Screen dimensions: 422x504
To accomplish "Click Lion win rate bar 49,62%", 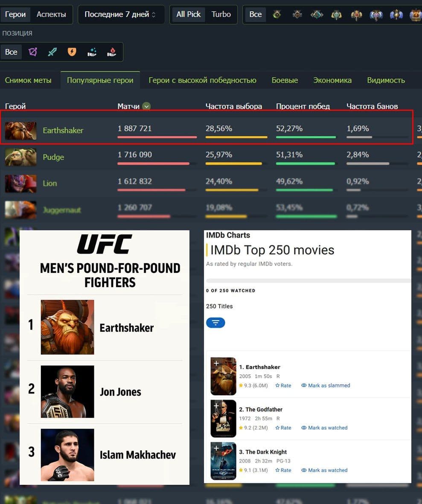I will pyautogui.click(x=304, y=190).
